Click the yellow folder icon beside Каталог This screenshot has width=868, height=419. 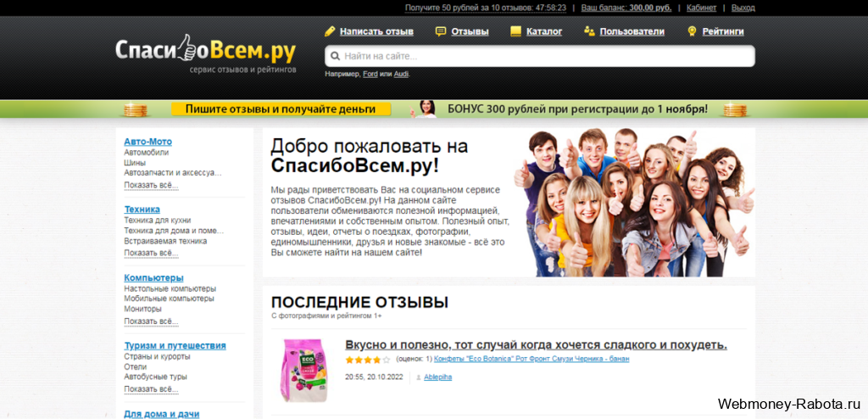(x=515, y=31)
